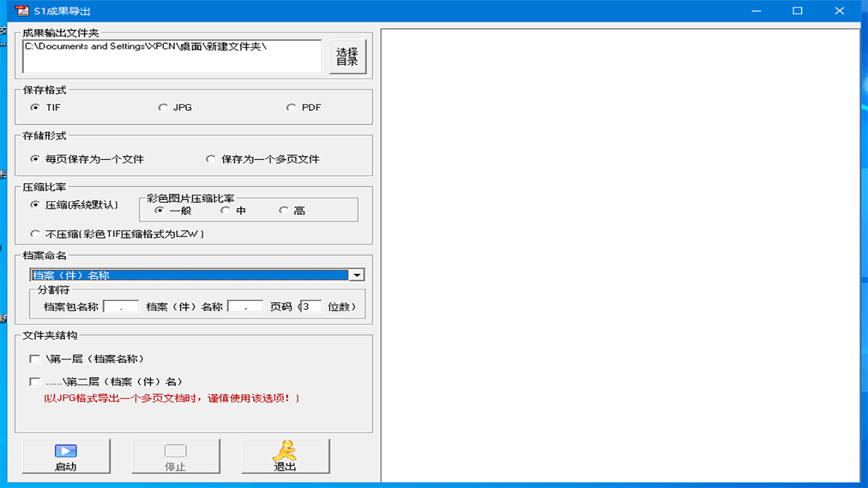This screenshot has height=488, width=868.
Task: Select 每页保存为一个文件 storage option
Action: point(35,159)
